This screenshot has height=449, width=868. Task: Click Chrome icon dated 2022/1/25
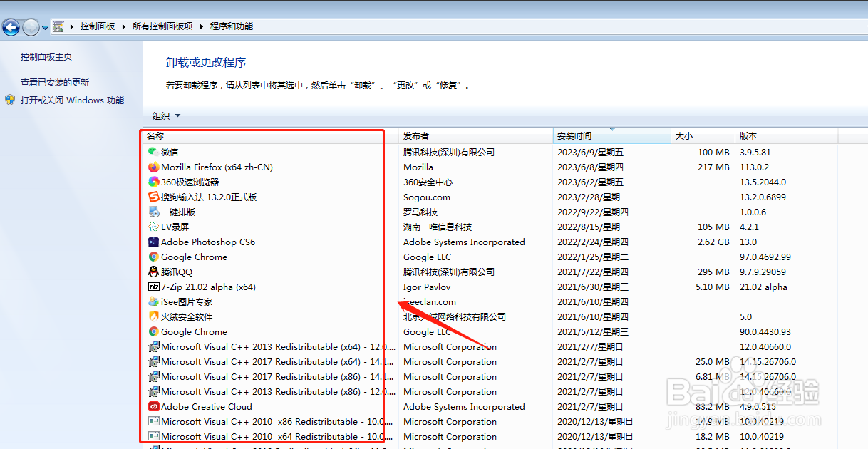[153, 257]
